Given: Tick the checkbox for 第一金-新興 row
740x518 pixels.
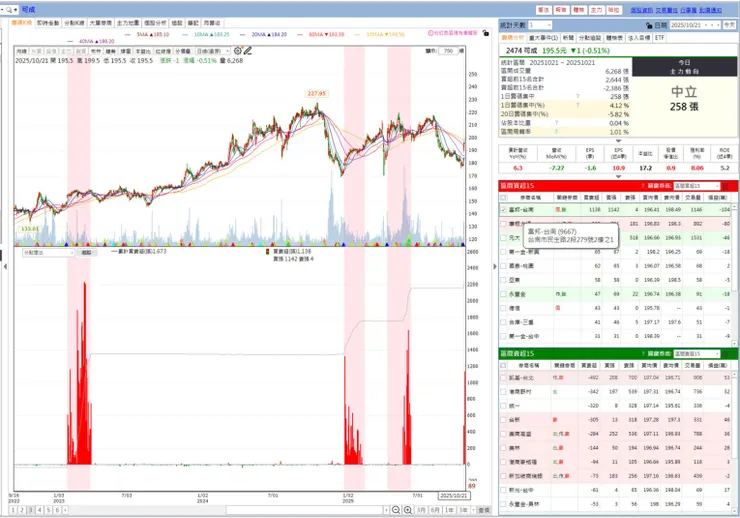Looking at the screenshot, I should pos(504,252).
